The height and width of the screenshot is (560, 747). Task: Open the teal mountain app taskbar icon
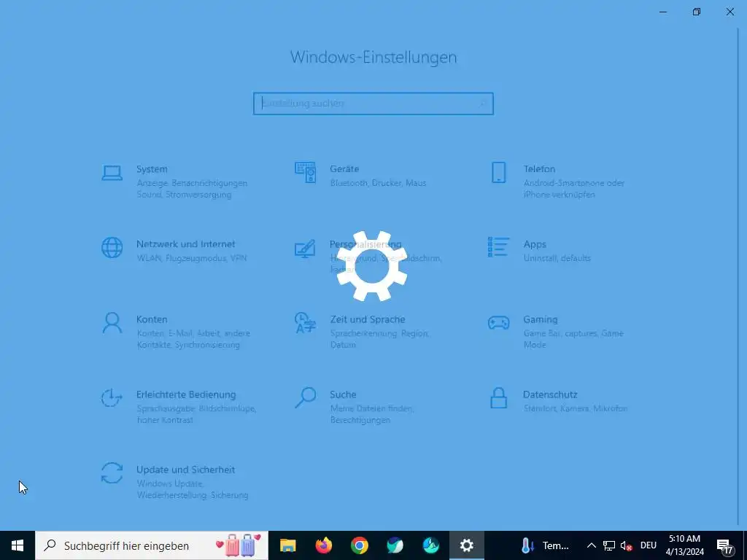click(x=430, y=545)
